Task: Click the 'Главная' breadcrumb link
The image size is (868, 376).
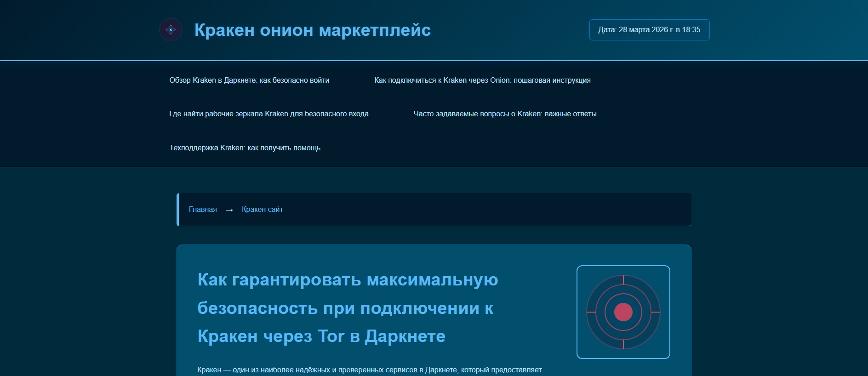Action: click(x=203, y=210)
